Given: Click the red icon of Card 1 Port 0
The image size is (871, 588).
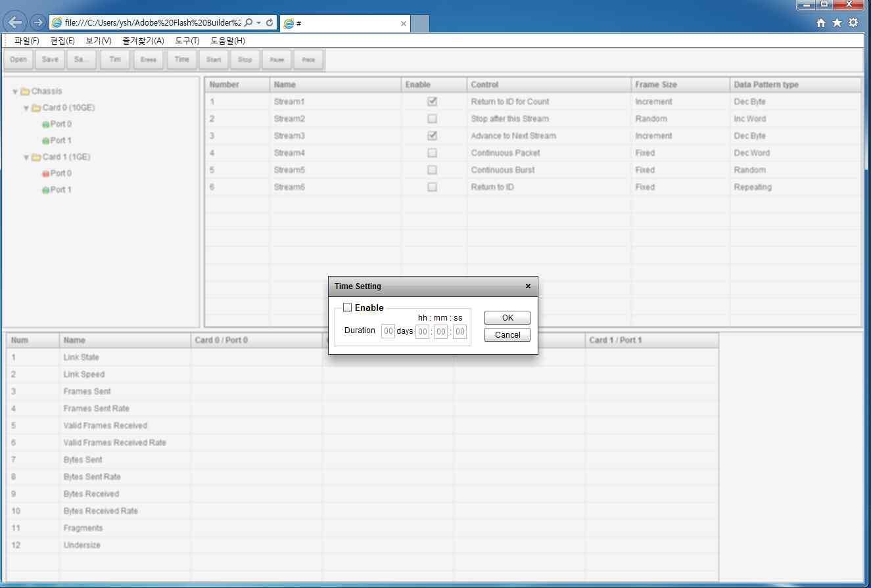Looking at the screenshot, I should (x=46, y=173).
